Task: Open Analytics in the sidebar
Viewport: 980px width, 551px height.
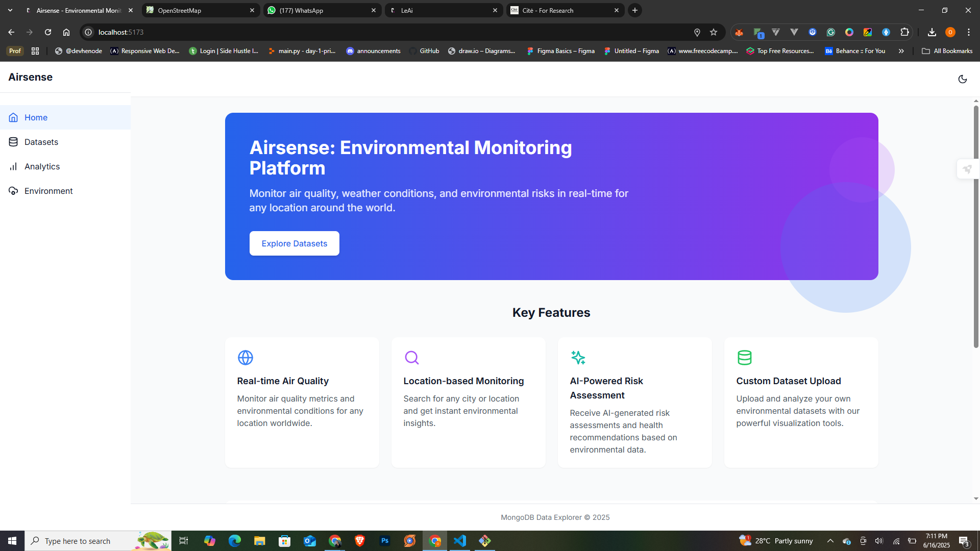Action: pyautogui.click(x=42, y=166)
